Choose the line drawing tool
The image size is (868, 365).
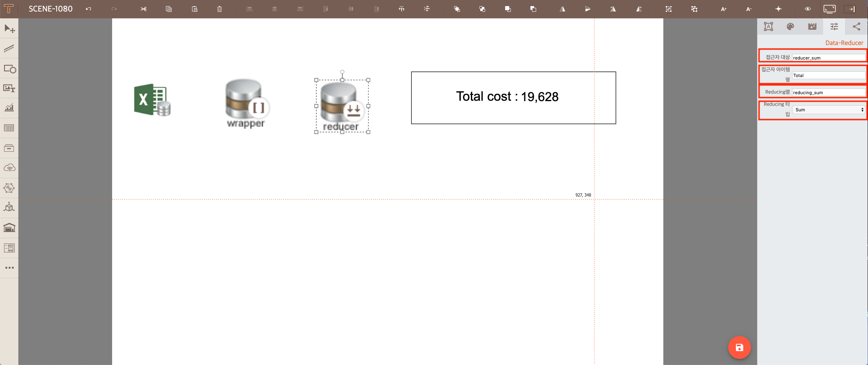pos(9,49)
